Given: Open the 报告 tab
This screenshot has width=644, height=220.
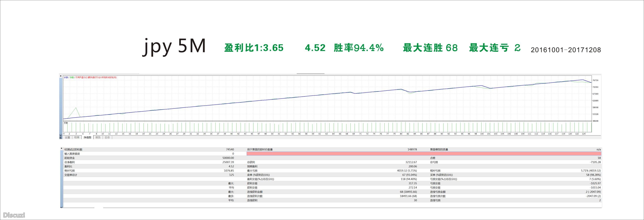Looking at the screenshot, I should pos(98,138).
